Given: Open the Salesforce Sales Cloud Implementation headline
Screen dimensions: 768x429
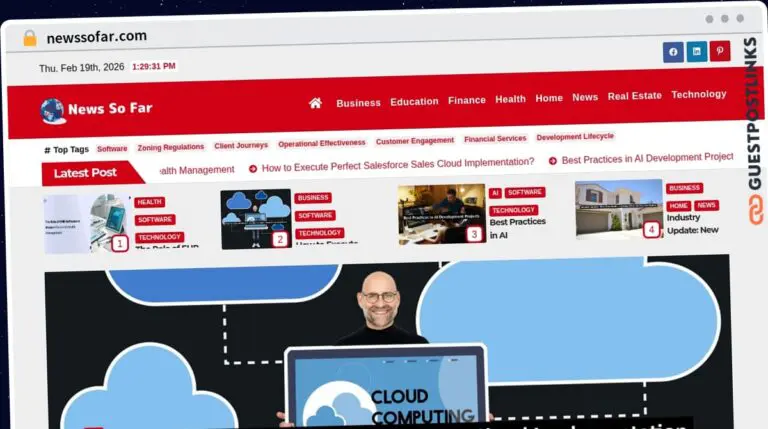Looking at the screenshot, I should click(x=398, y=165).
